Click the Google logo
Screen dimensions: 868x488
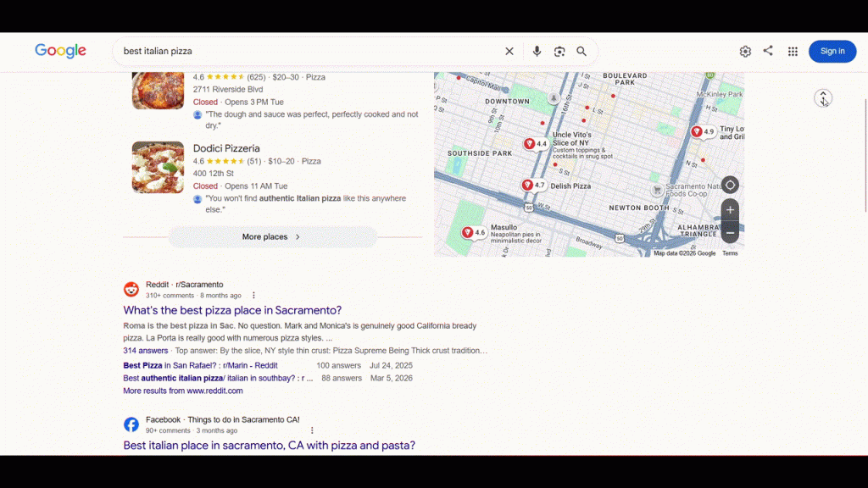click(x=60, y=51)
